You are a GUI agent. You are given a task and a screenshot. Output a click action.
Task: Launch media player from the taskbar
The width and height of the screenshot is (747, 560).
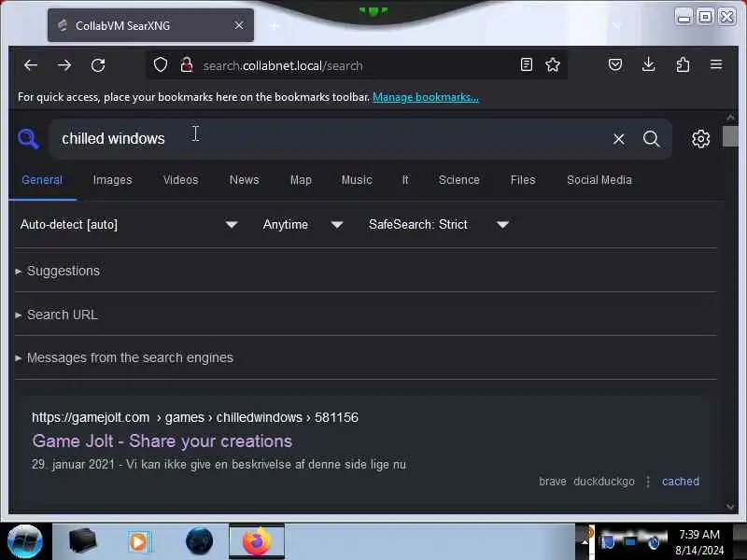pyautogui.click(x=139, y=541)
